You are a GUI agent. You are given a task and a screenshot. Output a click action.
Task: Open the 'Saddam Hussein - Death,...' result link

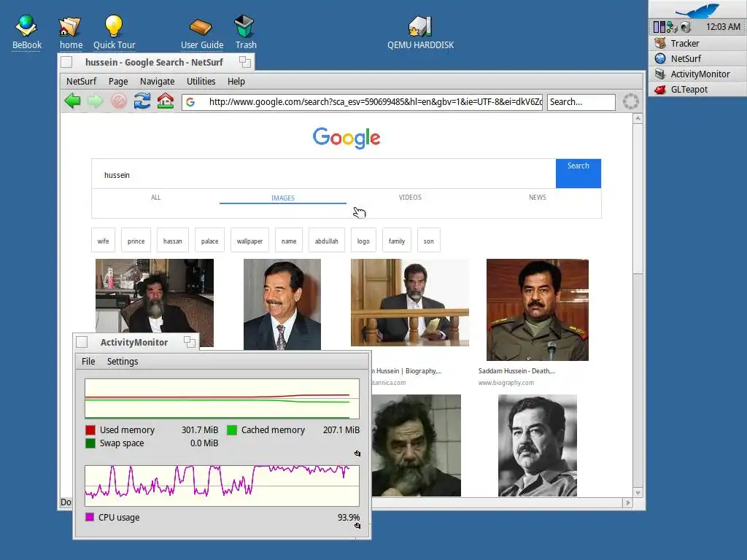[x=517, y=371]
